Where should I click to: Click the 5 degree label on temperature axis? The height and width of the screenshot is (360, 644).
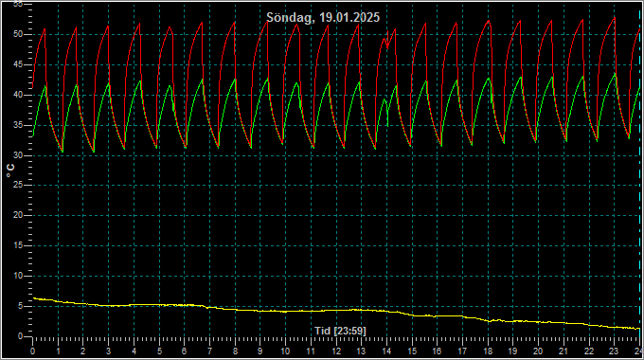coord(20,306)
